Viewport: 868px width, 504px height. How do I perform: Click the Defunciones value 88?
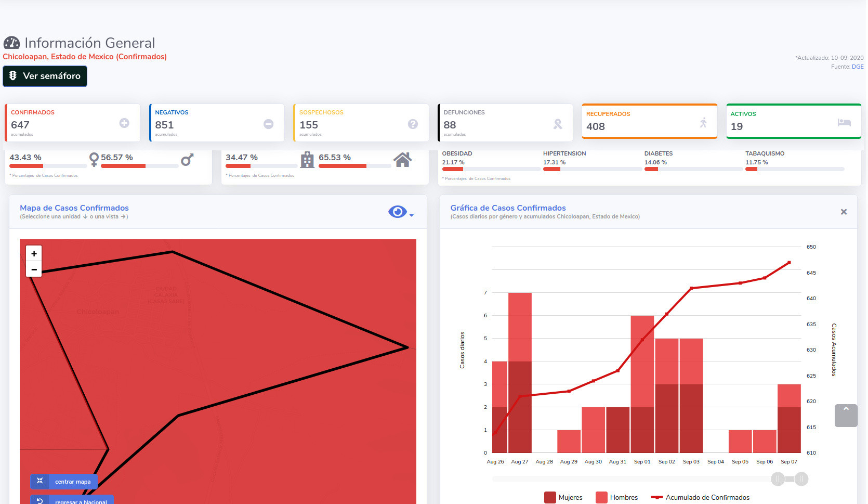pos(450,125)
